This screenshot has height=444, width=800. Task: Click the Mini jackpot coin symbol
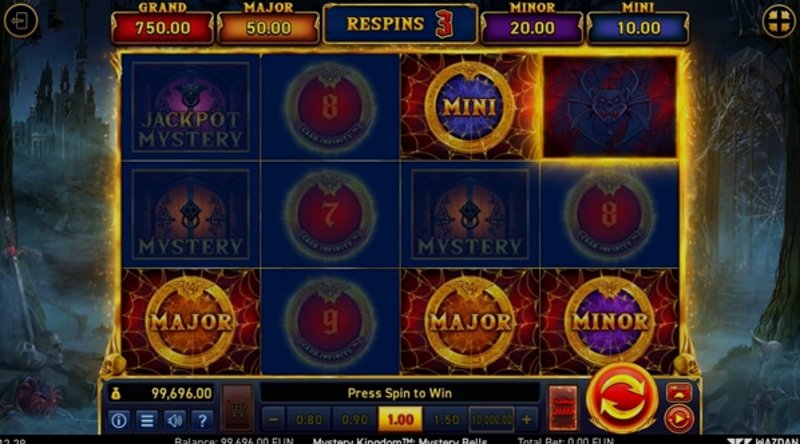469,107
